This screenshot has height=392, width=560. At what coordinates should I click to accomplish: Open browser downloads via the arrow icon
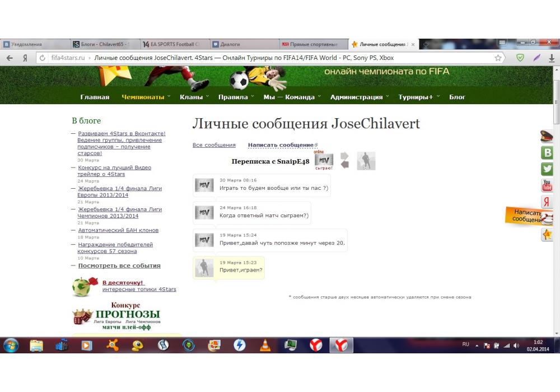click(x=552, y=58)
